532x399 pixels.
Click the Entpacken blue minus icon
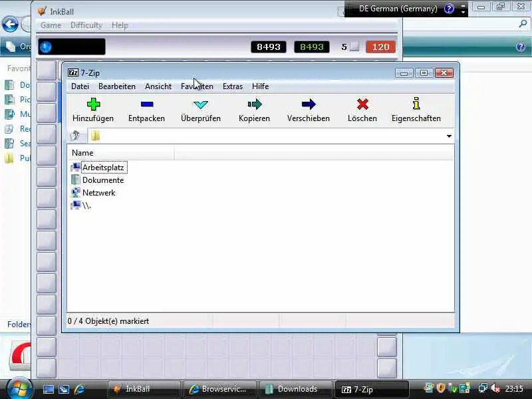click(147, 104)
